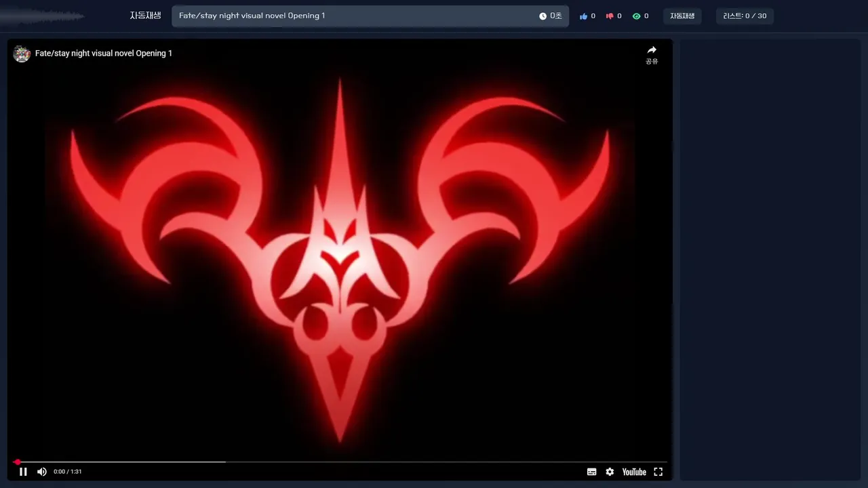Click the thumbs-up like icon
868x488 pixels.
tap(583, 16)
